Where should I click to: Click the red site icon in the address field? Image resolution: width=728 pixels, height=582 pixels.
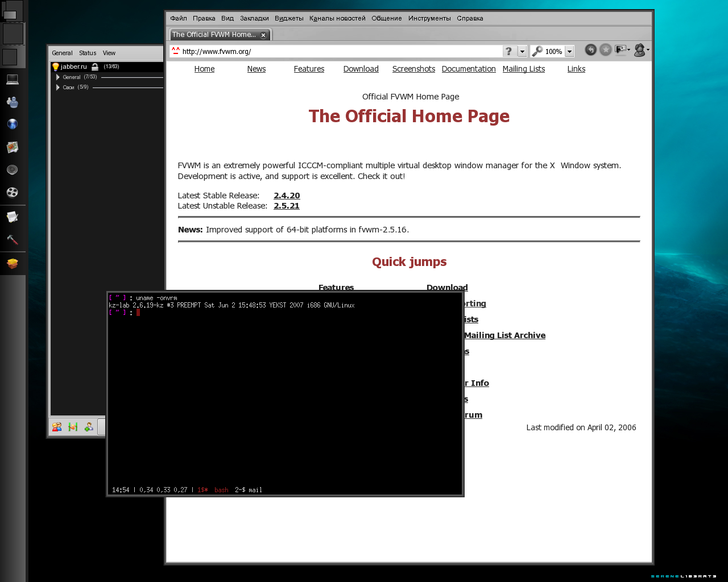176,51
